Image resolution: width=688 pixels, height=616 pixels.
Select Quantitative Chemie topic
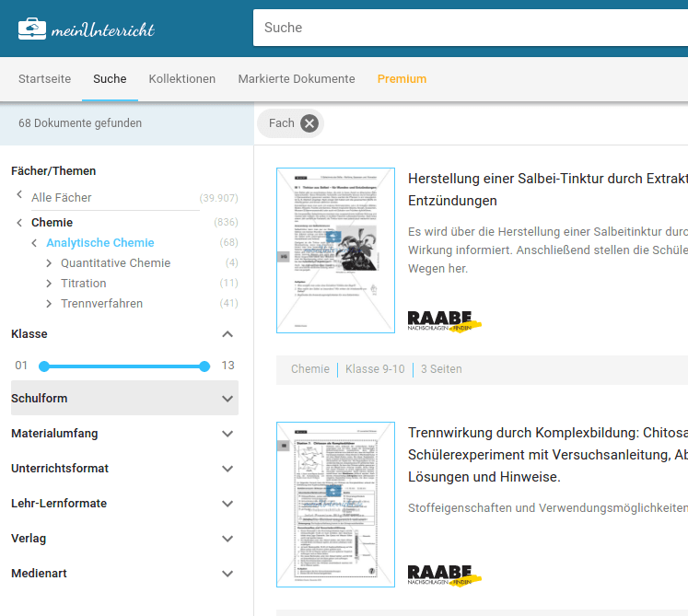(115, 262)
